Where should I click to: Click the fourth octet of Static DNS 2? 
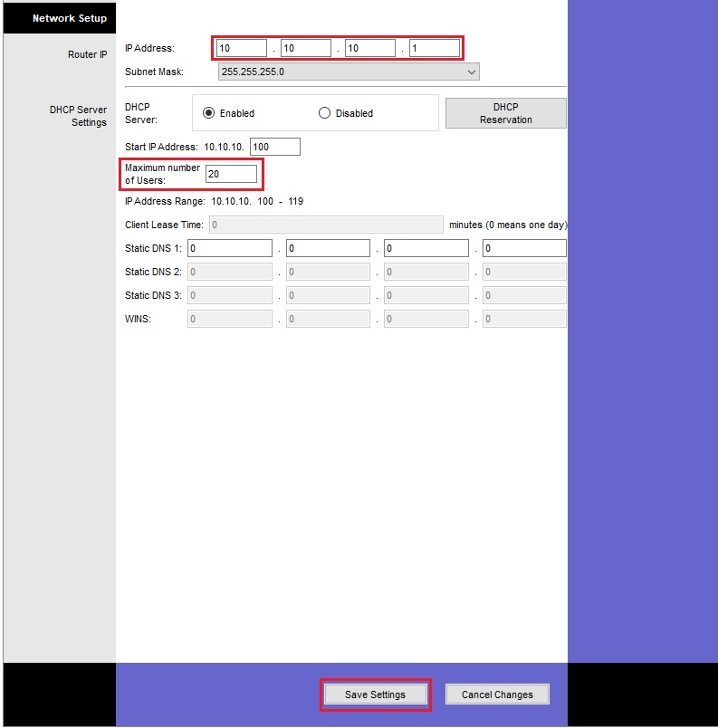pos(524,272)
